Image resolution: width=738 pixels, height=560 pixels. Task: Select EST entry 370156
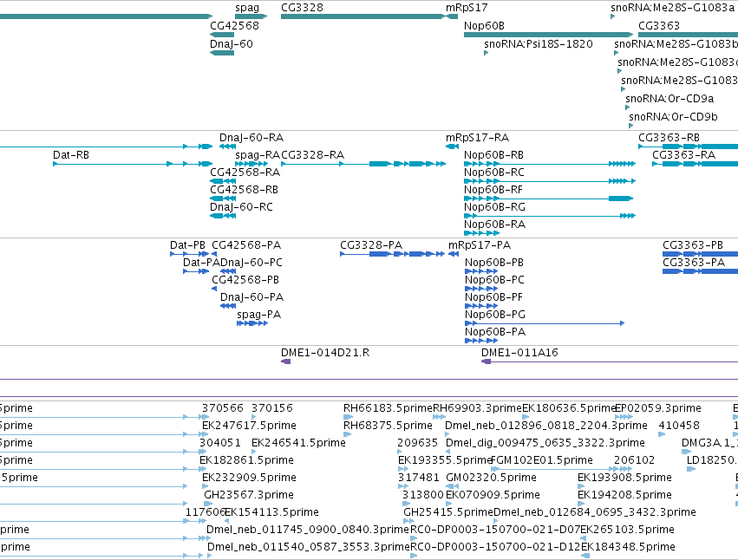point(271,408)
